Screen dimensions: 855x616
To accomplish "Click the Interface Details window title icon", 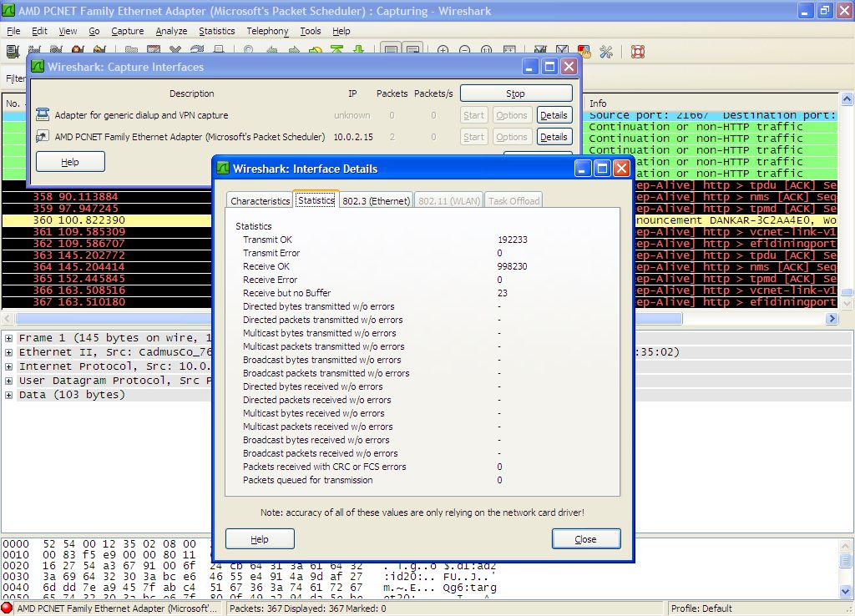I will (223, 169).
